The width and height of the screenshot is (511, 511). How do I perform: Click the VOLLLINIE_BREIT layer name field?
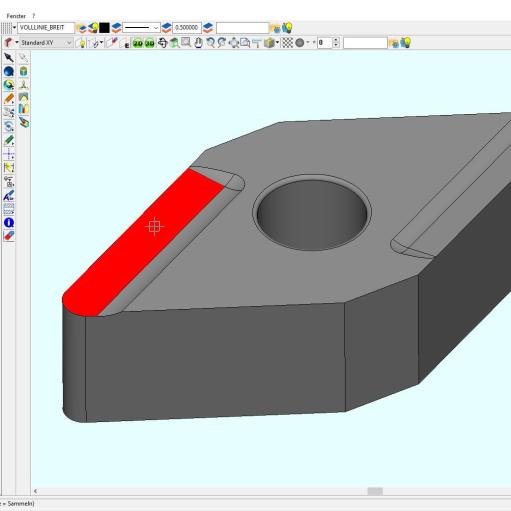[x=46, y=28]
